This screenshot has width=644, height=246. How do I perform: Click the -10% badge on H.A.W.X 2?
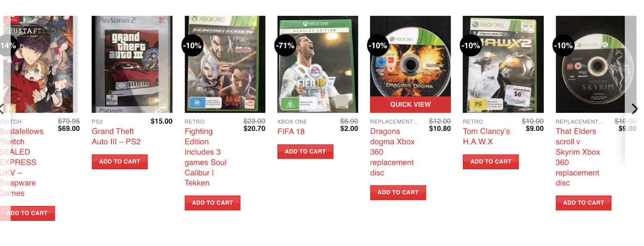tap(471, 45)
